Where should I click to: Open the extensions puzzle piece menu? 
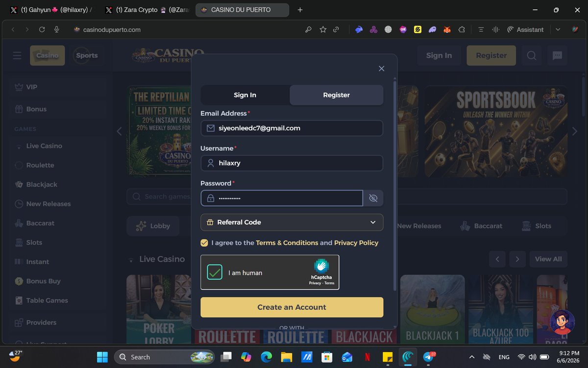[462, 29]
